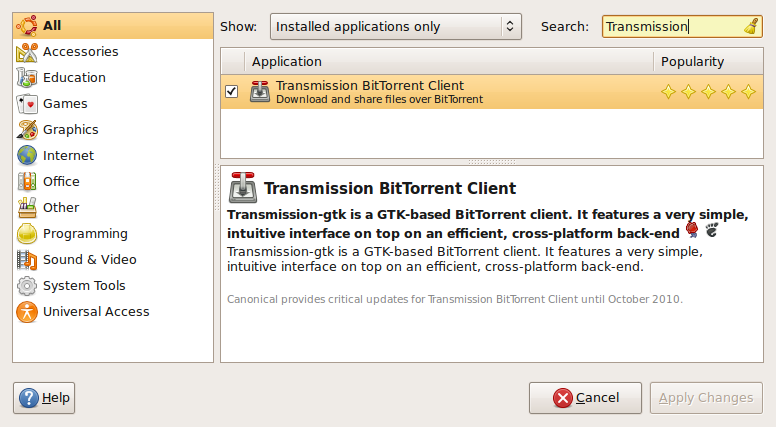Click the Graphics paint palette icon
Image resolution: width=776 pixels, height=427 pixels.
click(x=27, y=130)
